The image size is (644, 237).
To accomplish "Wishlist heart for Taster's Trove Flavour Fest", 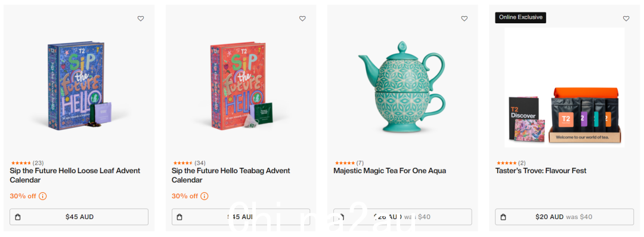I will tap(626, 19).
